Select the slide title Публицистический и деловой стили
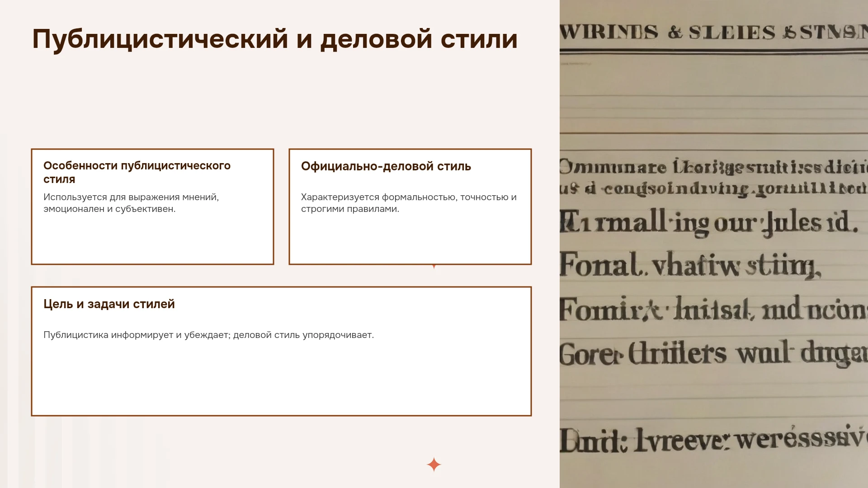Viewport: 868px width, 488px height. 275,39
